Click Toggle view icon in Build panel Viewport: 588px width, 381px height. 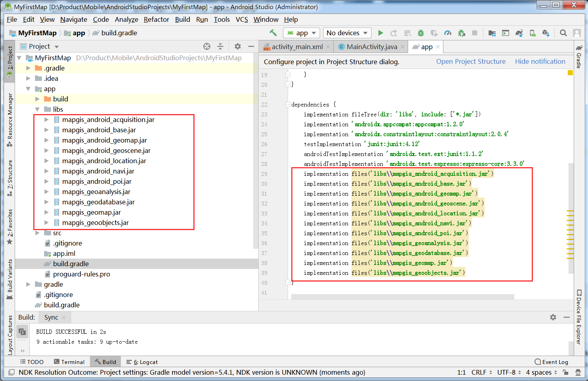pos(22,331)
